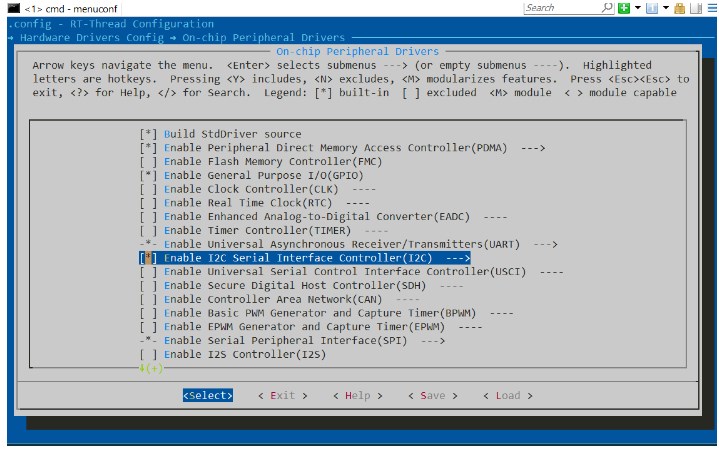Toggle Enable Enhanced Analog-to-Digital Converter checkbox
This screenshot has width=719, height=450.
148,217
